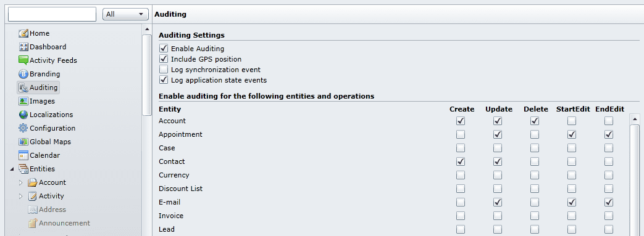Open the Home icon in sidebar
Viewport: 644px width, 236px height.
click(23, 34)
